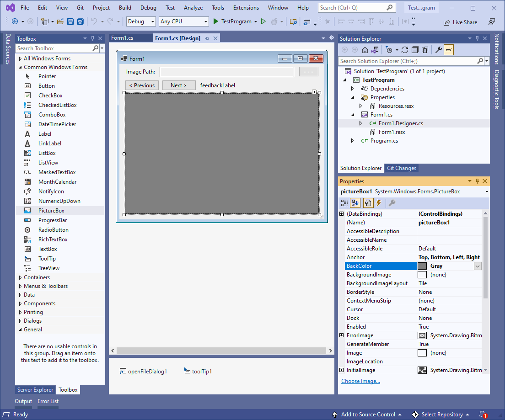Expand the All Windows Forms group
505x420 pixels.
click(x=20, y=58)
